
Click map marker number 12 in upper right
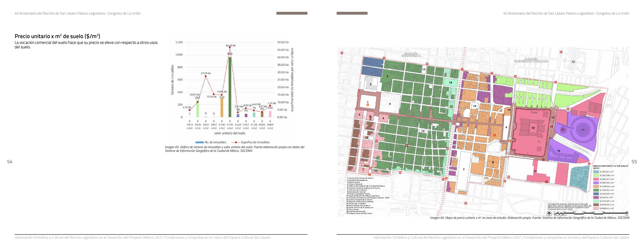[x=573, y=62]
